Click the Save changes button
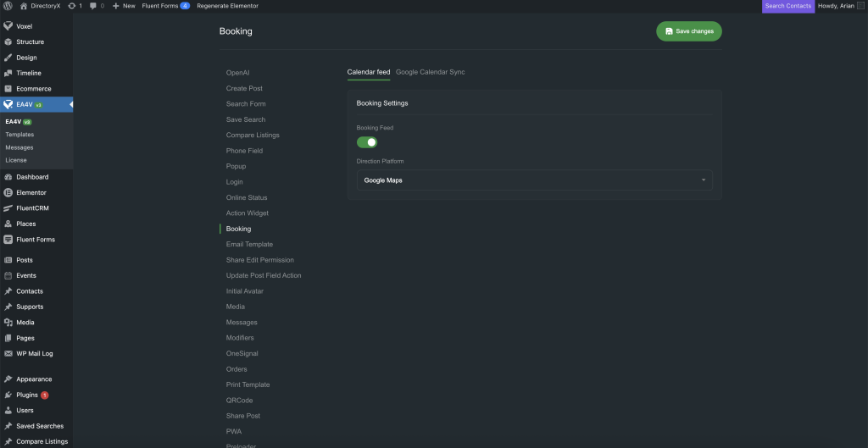Screen dimensions: 868x448 click(x=688, y=31)
